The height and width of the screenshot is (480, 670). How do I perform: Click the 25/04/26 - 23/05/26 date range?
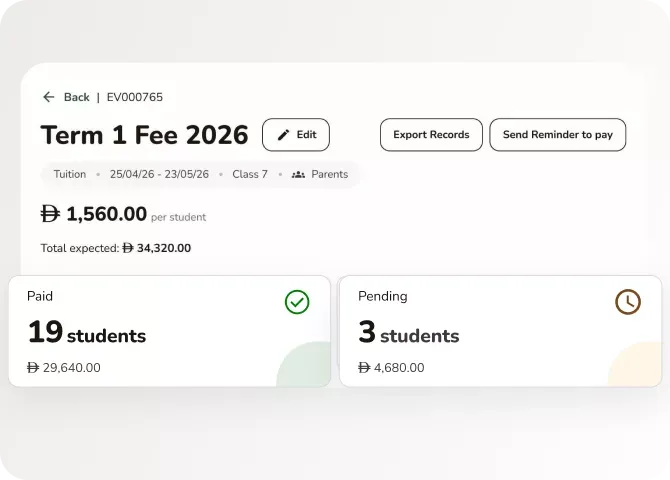pos(159,174)
